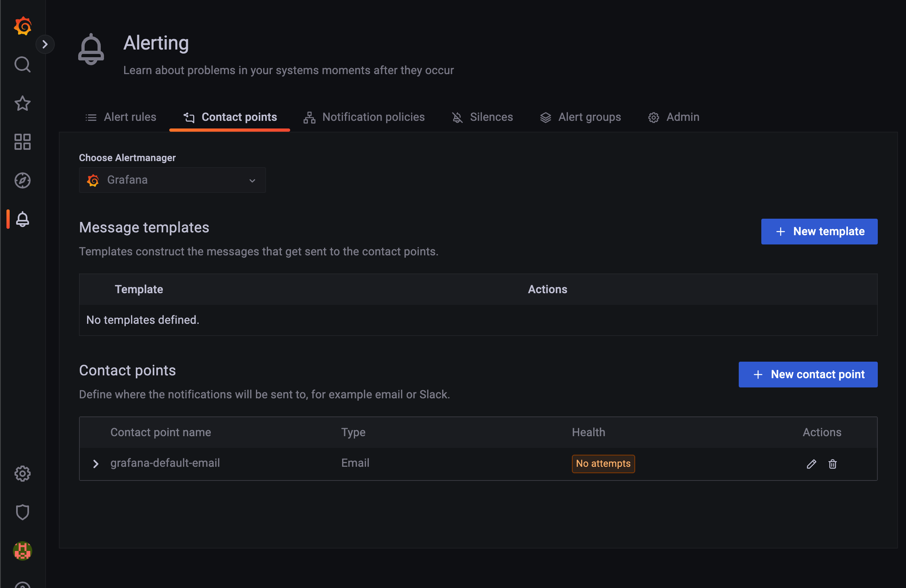Delete grafana-default-email with trash icon
Screen dimensions: 906x588
pos(833,464)
